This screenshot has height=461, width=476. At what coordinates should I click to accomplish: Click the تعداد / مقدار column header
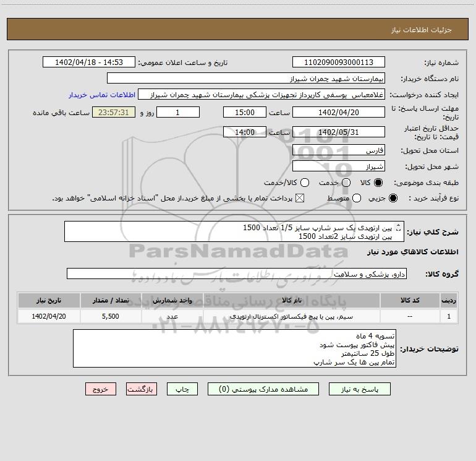tap(111, 300)
